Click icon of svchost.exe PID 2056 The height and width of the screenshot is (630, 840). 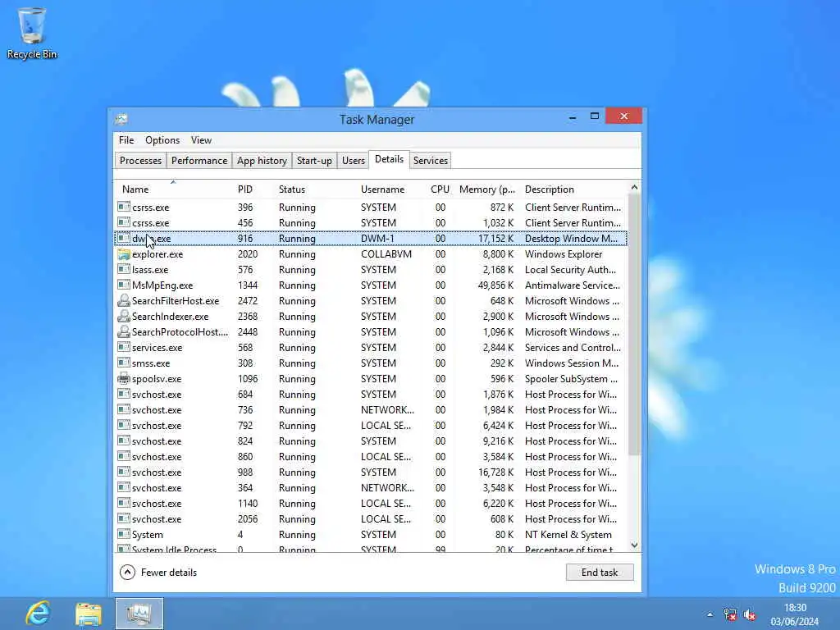(124, 518)
